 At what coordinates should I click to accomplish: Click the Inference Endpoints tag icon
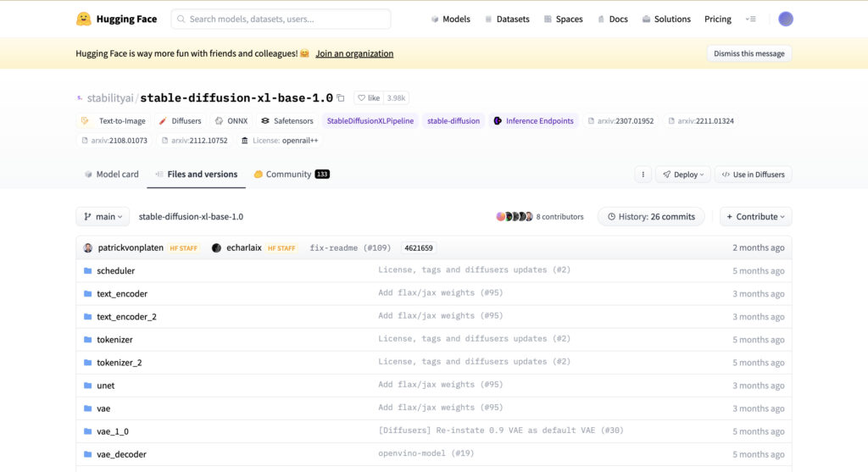[x=498, y=120]
